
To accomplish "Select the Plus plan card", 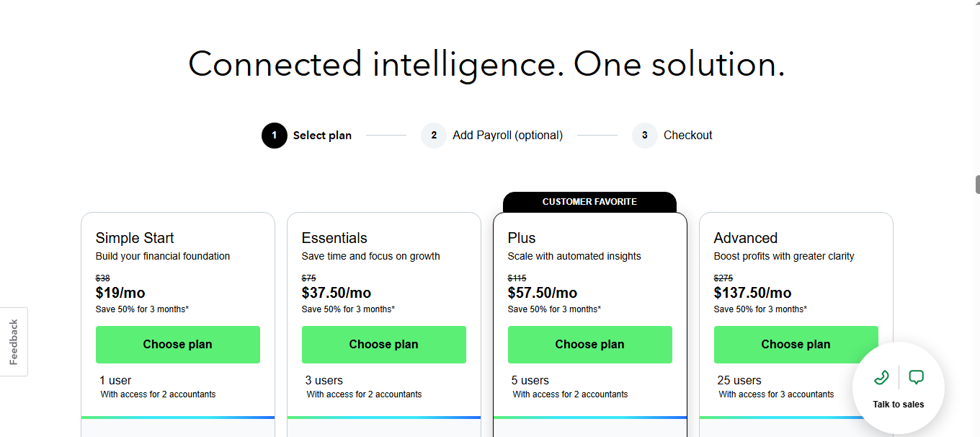I will tap(589, 238).
